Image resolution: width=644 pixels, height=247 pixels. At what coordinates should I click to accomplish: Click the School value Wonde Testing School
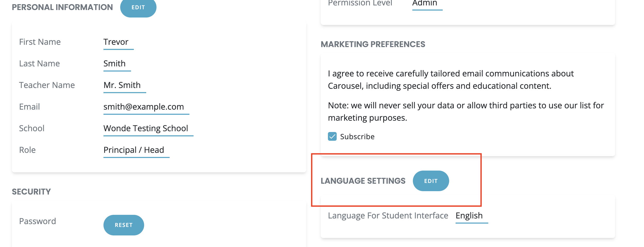(x=146, y=128)
